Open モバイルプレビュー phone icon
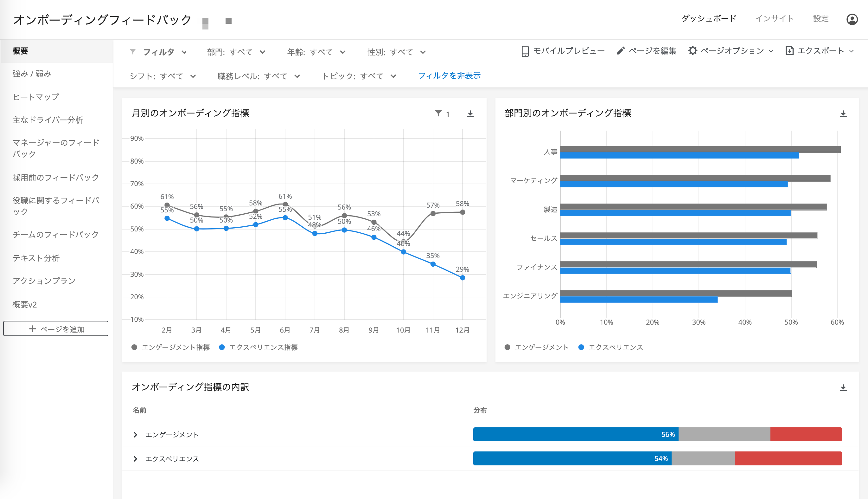868x499 pixels. point(525,51)
